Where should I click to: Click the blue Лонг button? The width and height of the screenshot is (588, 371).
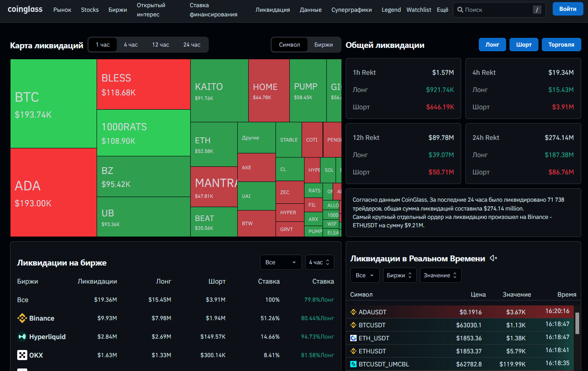pyautogui.click(x=493, y=45)
